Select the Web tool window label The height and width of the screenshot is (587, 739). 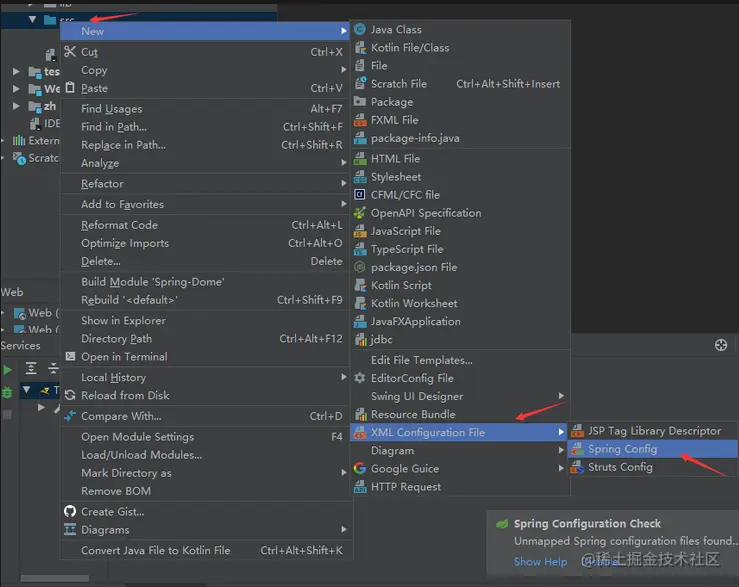(x=12, y=292)
